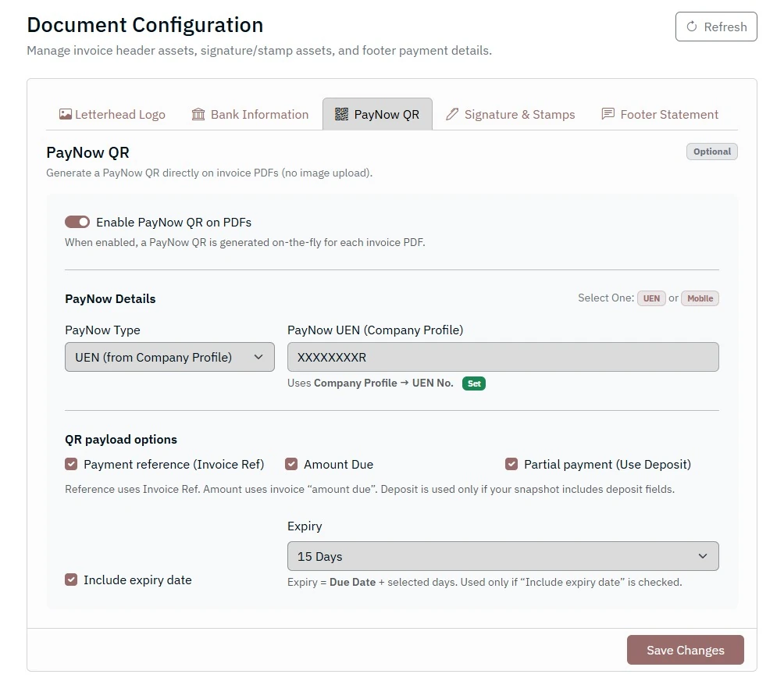Click the image icon beside Letterhead Logo
The width and height of the screenshot is (784, 692).
(x=66, y=114)
